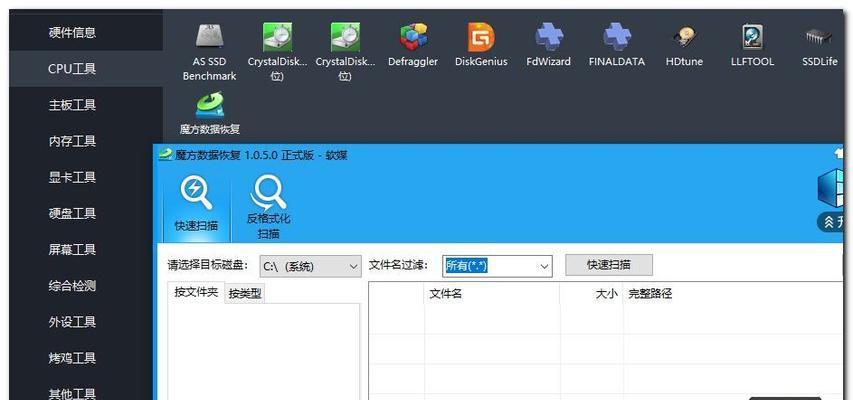Open SSDLife tool

tap(819, 46)
